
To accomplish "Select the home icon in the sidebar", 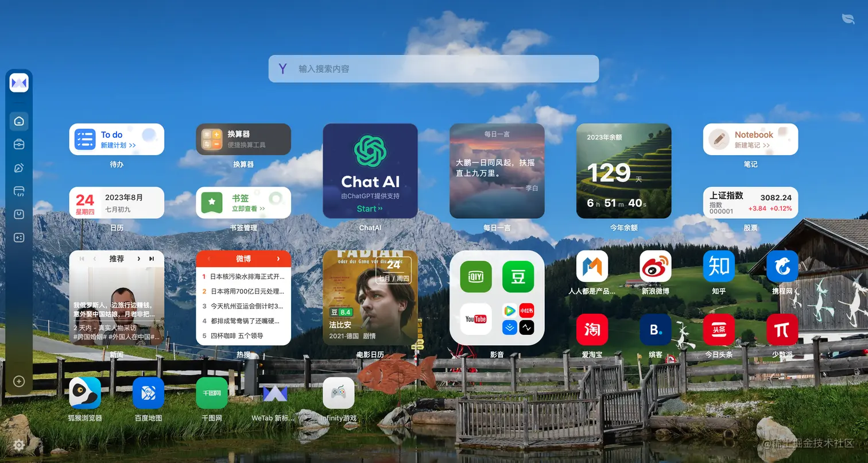I will point(19,121).
